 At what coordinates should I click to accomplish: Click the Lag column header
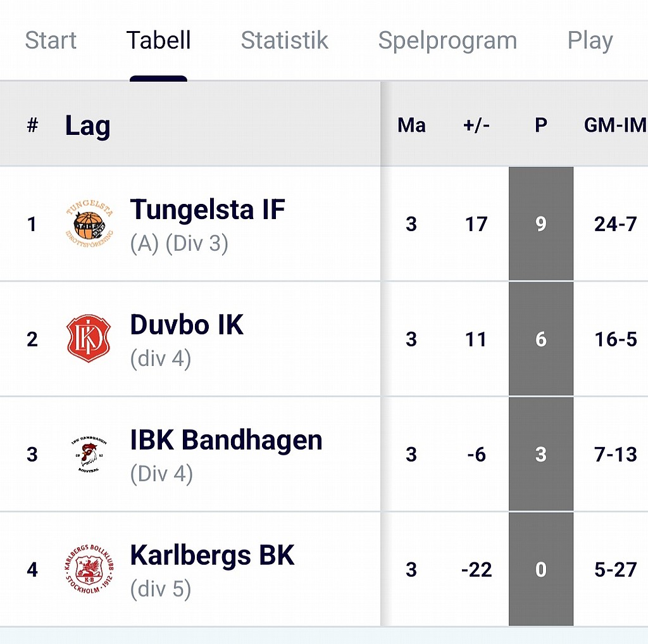pyautogui.click(x=87, y=126)
